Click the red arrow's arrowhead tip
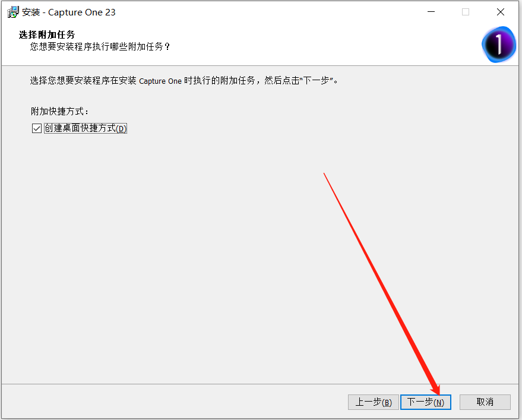This screenshot has width=522, height=420. click(x=439, y=393)
